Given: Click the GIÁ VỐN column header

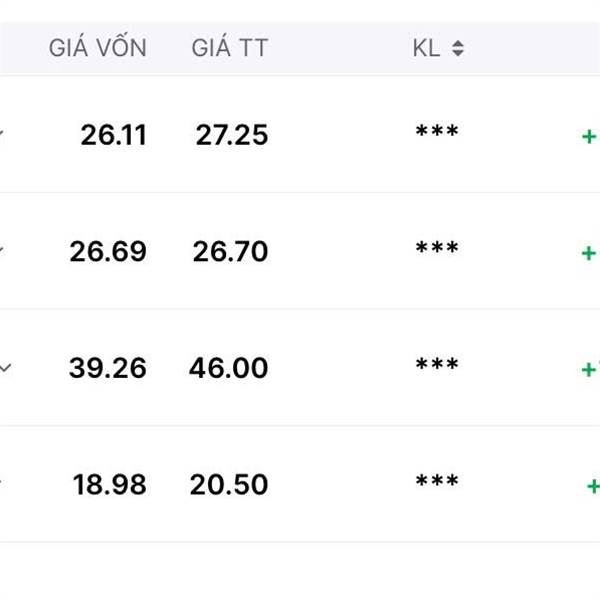Looking at the screenshot, I should [x=97, y=48].
